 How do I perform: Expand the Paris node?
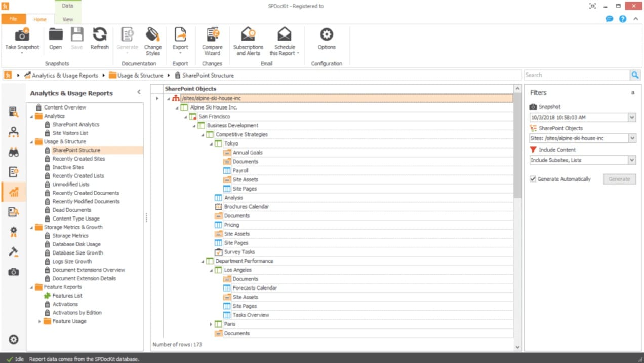tap(211, 324)
